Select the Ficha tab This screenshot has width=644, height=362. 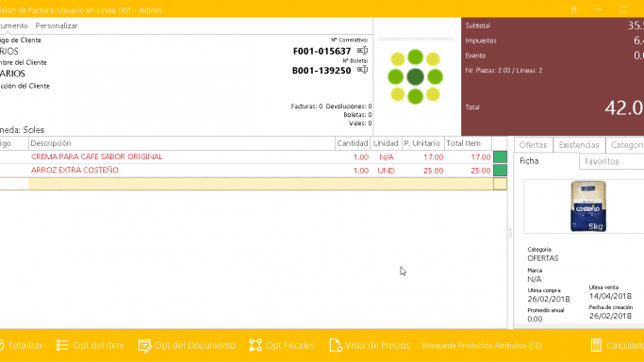pos(529,161)
